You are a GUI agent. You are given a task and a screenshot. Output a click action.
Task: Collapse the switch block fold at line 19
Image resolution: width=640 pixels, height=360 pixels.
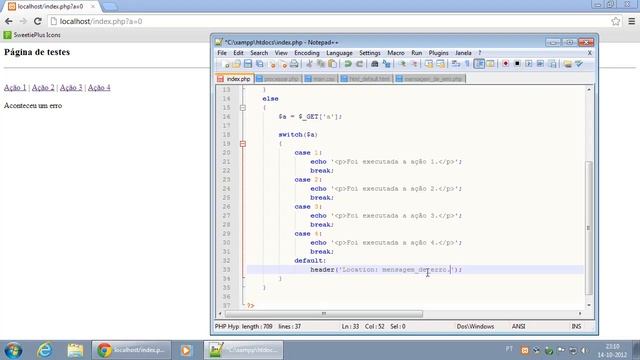[x=243, y=144]
